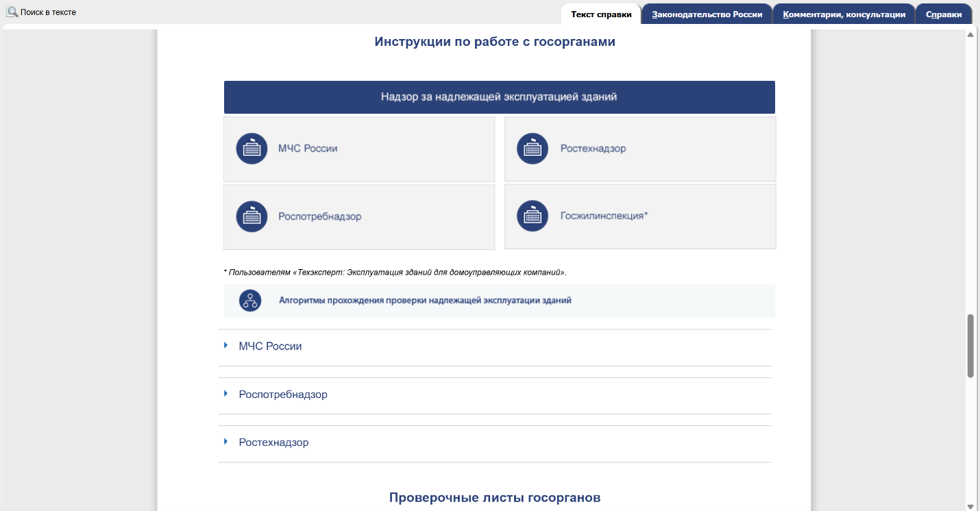
Task: Switch to the Законодательство России tab
Action: click(x=707, y=14)
